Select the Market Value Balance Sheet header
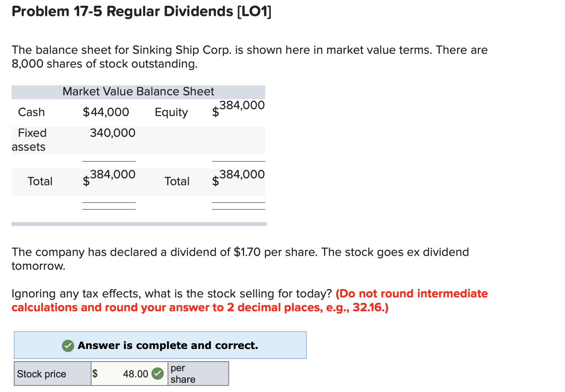 [x=138, y=91]
